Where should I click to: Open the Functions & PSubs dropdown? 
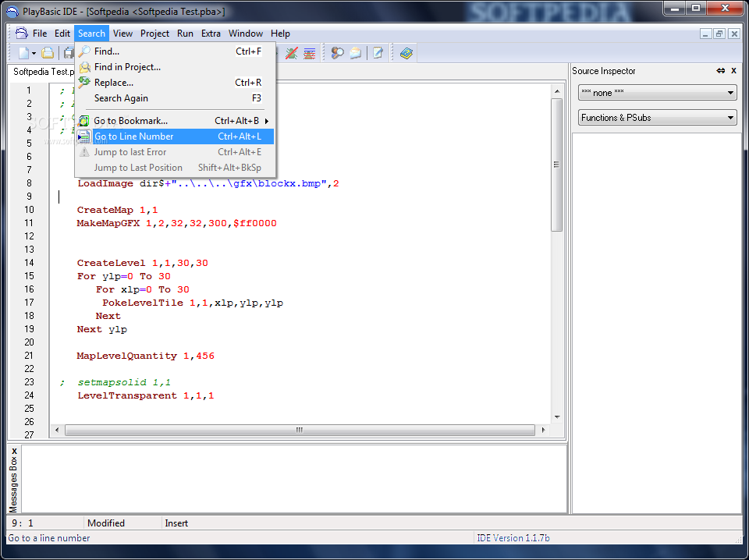[x=657, y=118]
